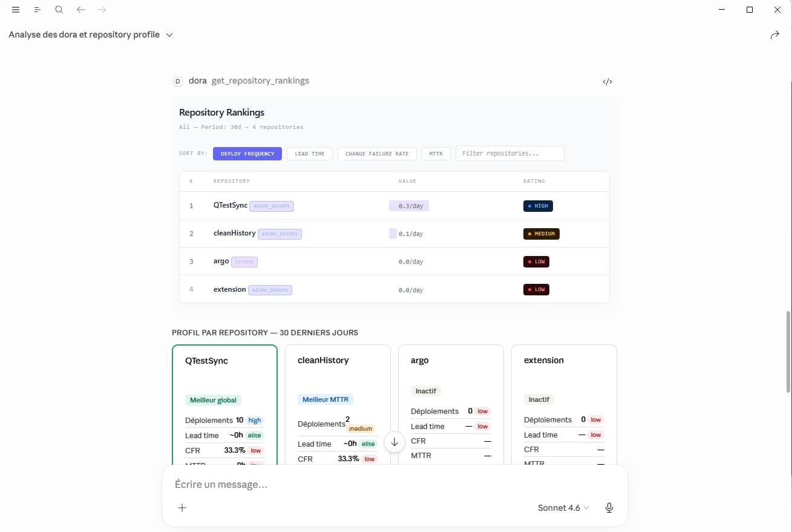Start voice input with the microphone icon

click(x=609, y=508)
